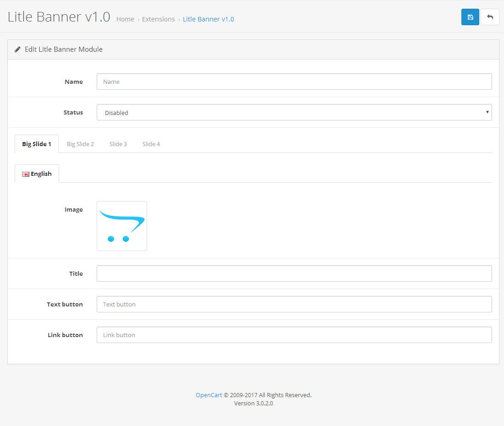The width and height of the screenshot is (504, 426).
Task: Focus the Name input field
Action: (x=294, y=82)
